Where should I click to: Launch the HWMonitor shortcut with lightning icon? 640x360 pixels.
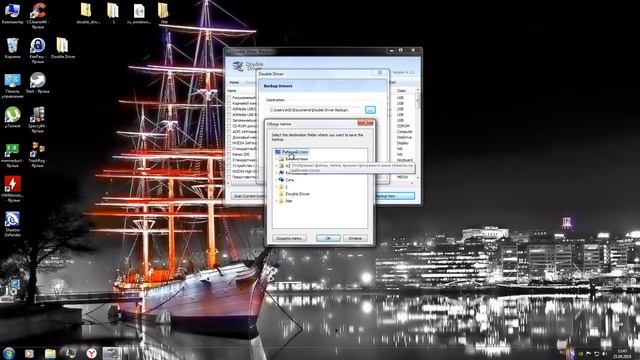(x=12, y=189)
